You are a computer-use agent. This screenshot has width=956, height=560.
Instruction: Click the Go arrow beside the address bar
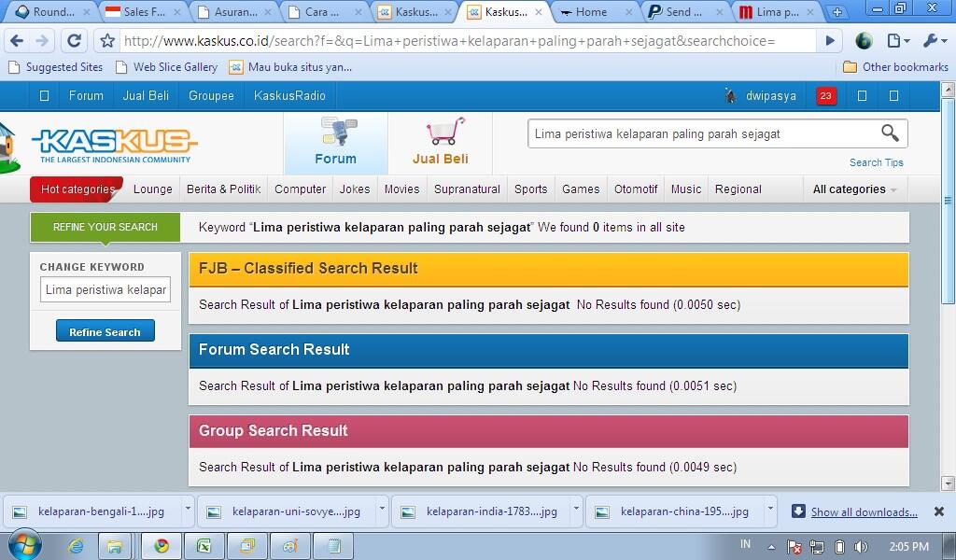(x=830, y=41)
